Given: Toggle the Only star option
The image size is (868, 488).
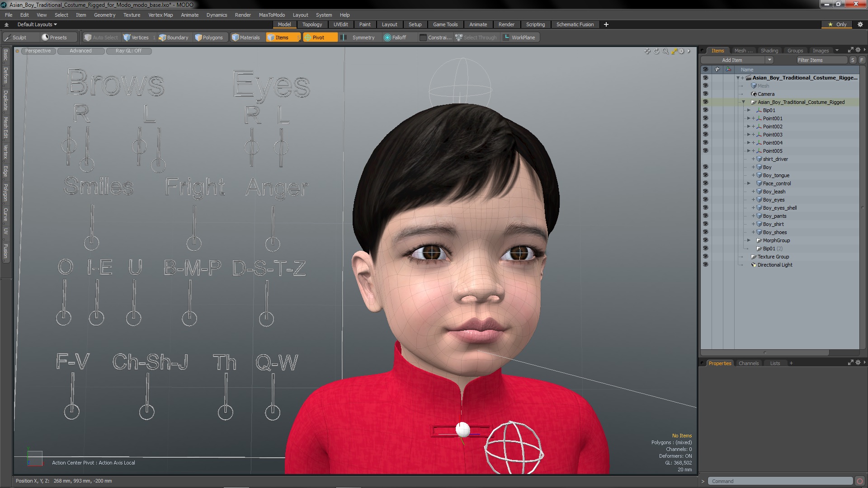Looking at the screenshot, I should (x=837, y=24).
